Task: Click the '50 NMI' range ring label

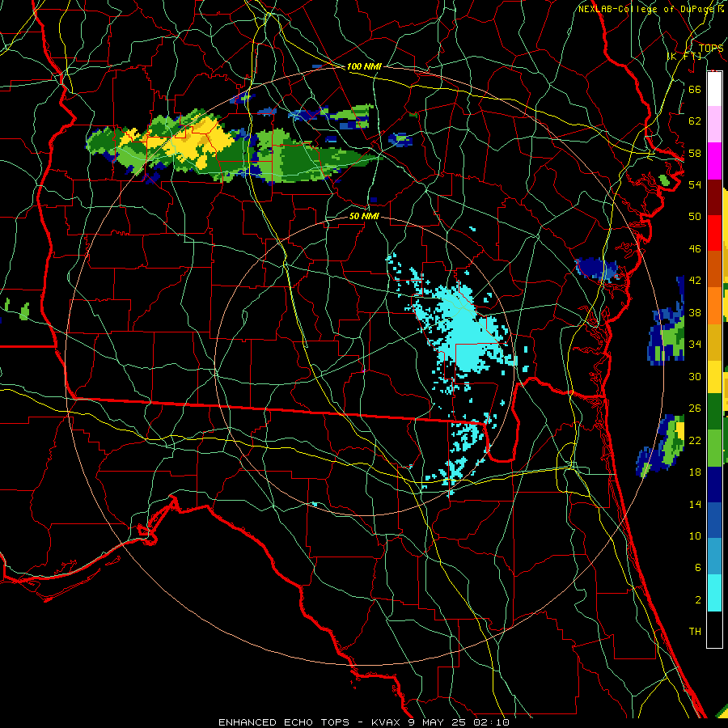Action: (x=364, y=216)
